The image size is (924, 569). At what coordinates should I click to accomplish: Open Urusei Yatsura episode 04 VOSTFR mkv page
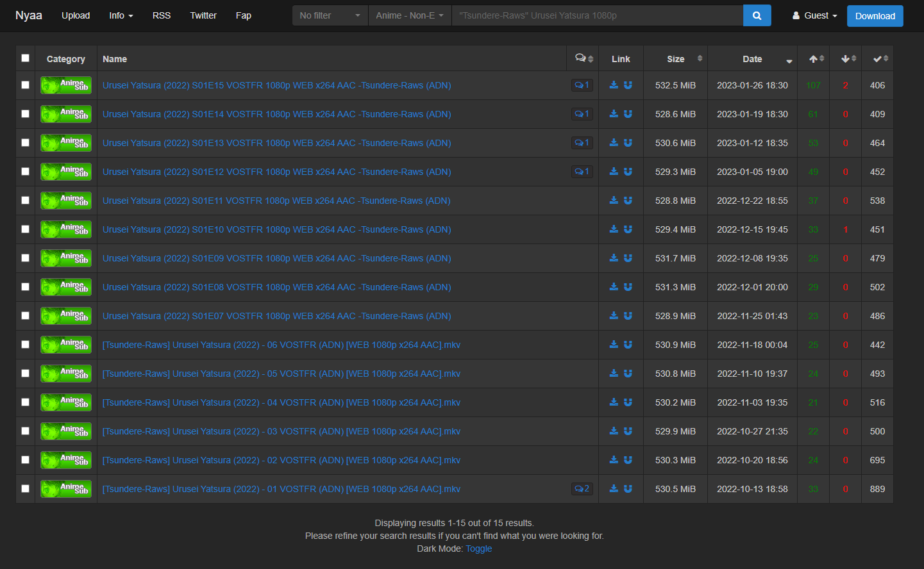point(281,402)
